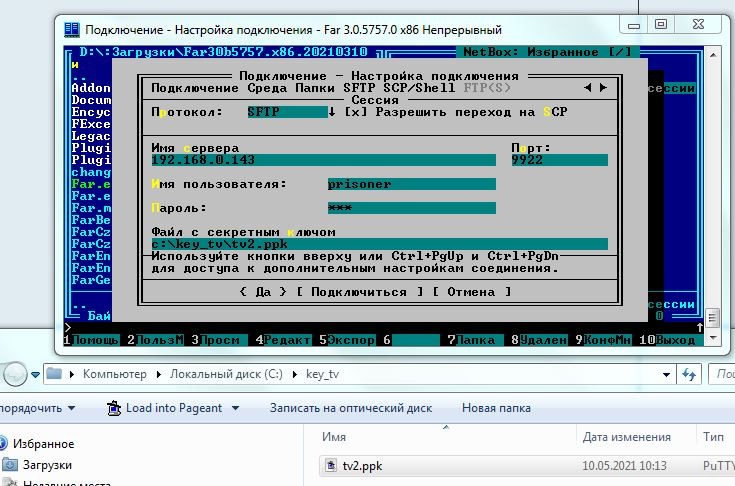735x486 pixels.
Task: Click the tv2.ppk file icon
Action: (332, 466)
